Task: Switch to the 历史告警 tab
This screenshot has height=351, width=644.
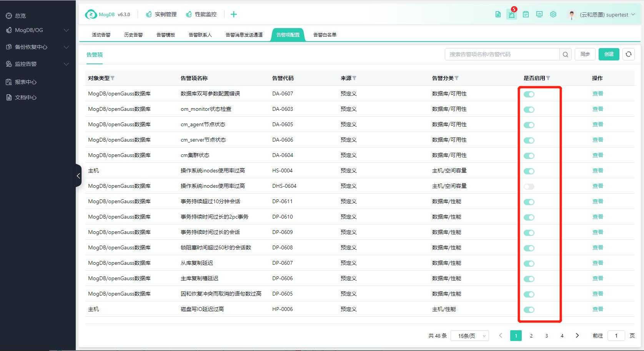Action: point(133,35)
